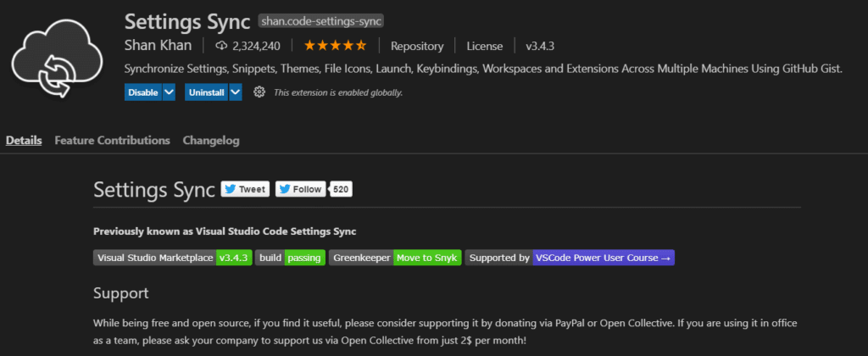Click the Disable button
This screenshot has height=356, width=868.
click(142, 92)
